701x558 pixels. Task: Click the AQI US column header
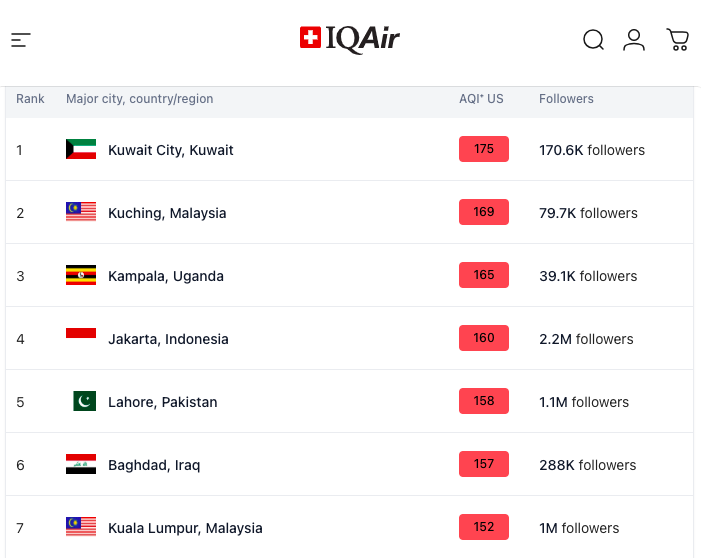tap(481, 99)
